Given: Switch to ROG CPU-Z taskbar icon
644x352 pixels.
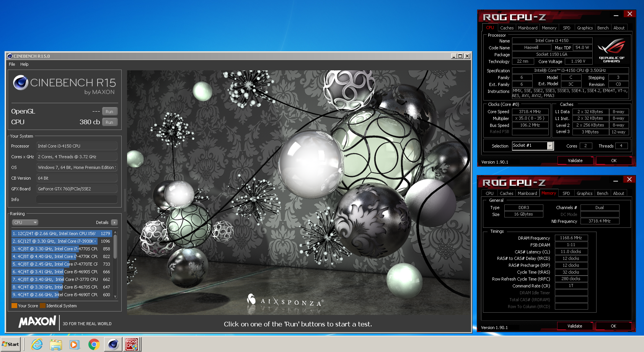Looking at the screenshot, I should click(x=132, y=344).
